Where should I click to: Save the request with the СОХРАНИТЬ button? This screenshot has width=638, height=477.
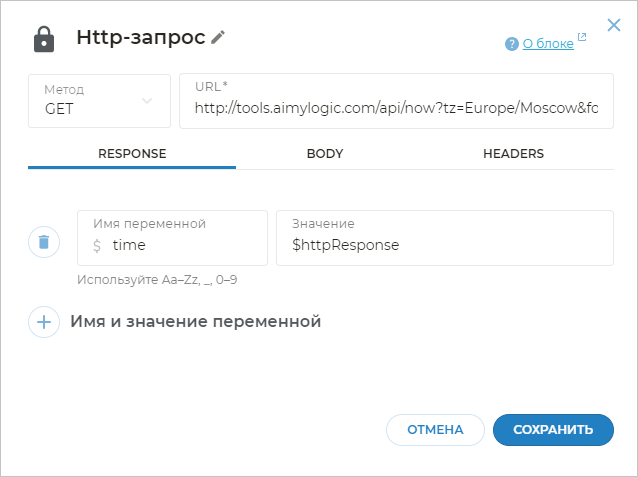pyautogui.click(x=553, y=430)
